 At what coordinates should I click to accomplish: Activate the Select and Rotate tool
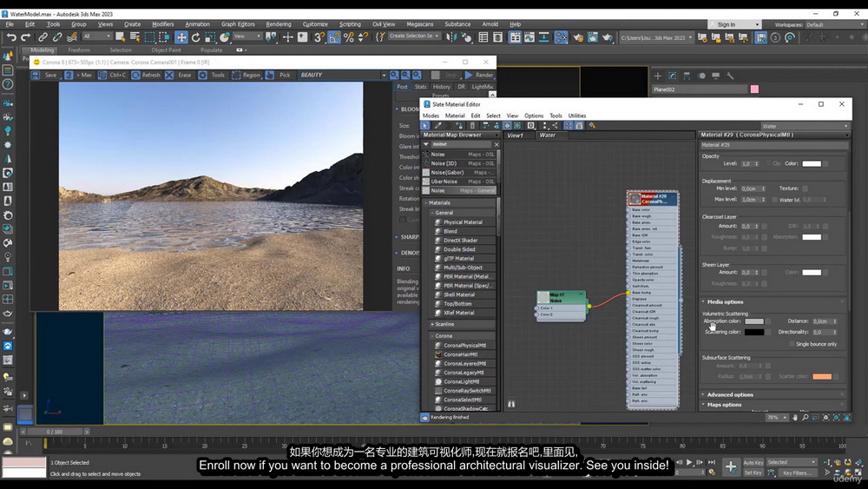[x=195, y=37]
